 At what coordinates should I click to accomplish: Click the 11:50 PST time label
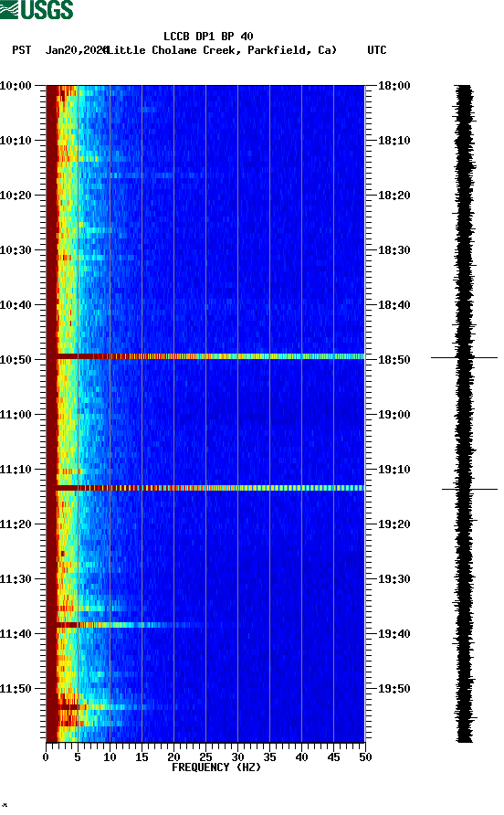[16, 689]
